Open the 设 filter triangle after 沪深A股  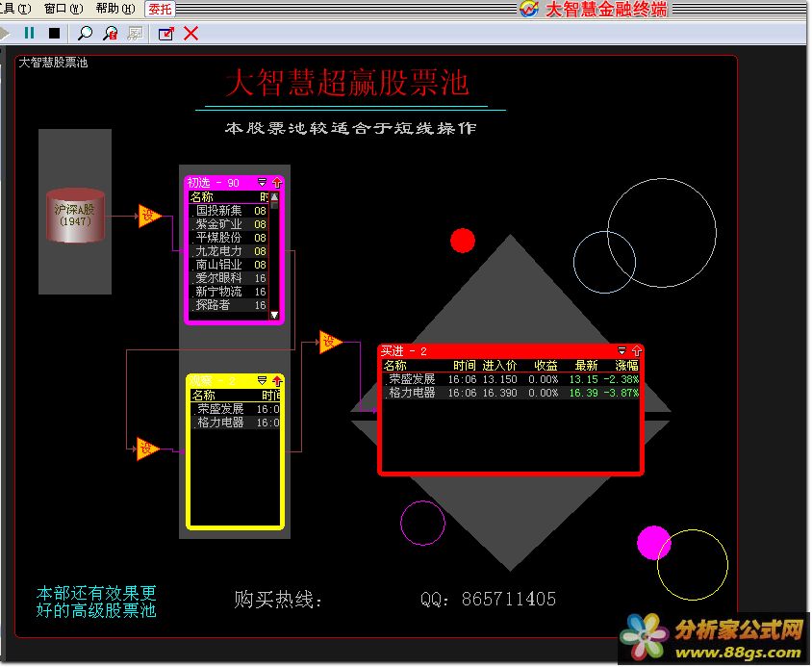tap(150, 217)
